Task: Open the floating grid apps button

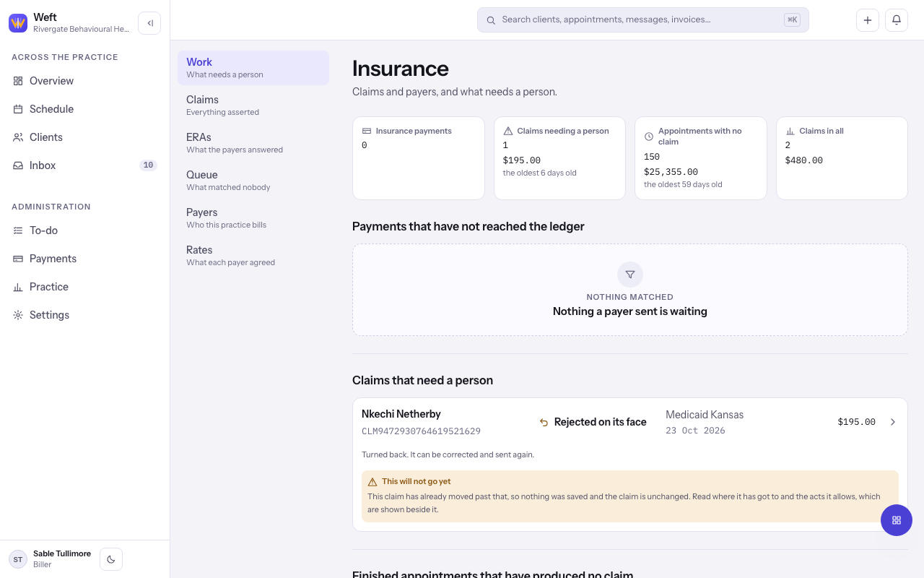Action: point(897,520)
